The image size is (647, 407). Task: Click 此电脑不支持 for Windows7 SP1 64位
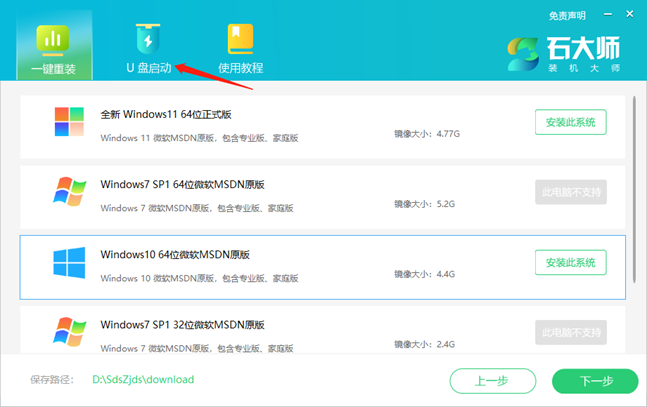571,192
